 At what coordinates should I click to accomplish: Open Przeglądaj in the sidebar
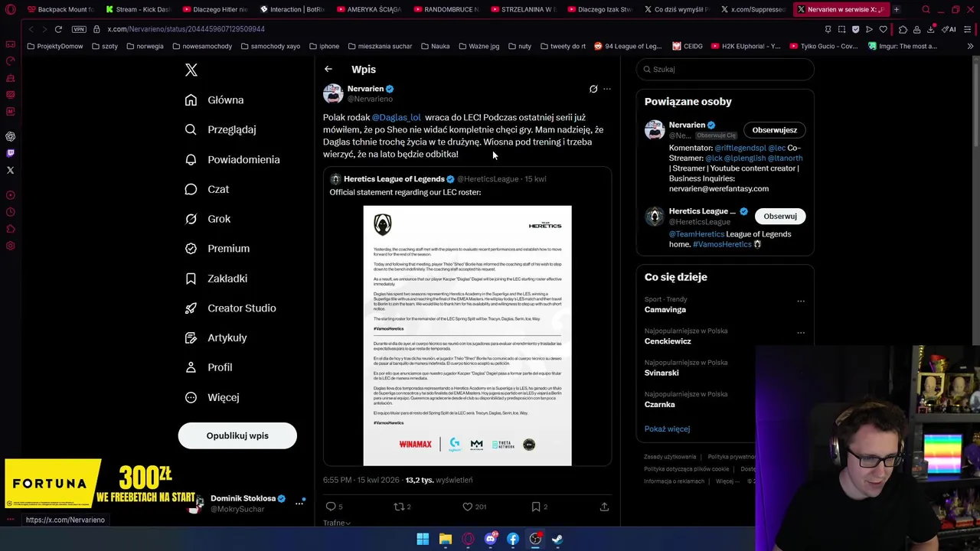pos(221,130)
